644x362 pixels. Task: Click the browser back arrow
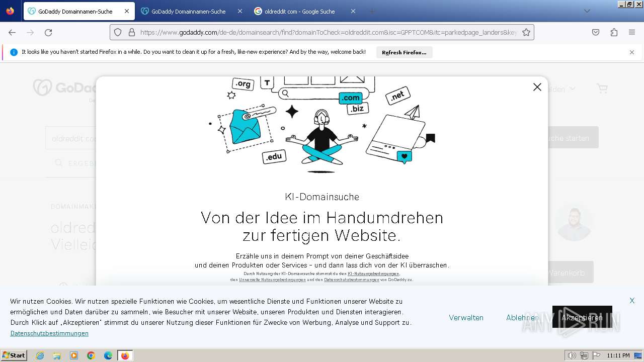[x=12, y=32]
